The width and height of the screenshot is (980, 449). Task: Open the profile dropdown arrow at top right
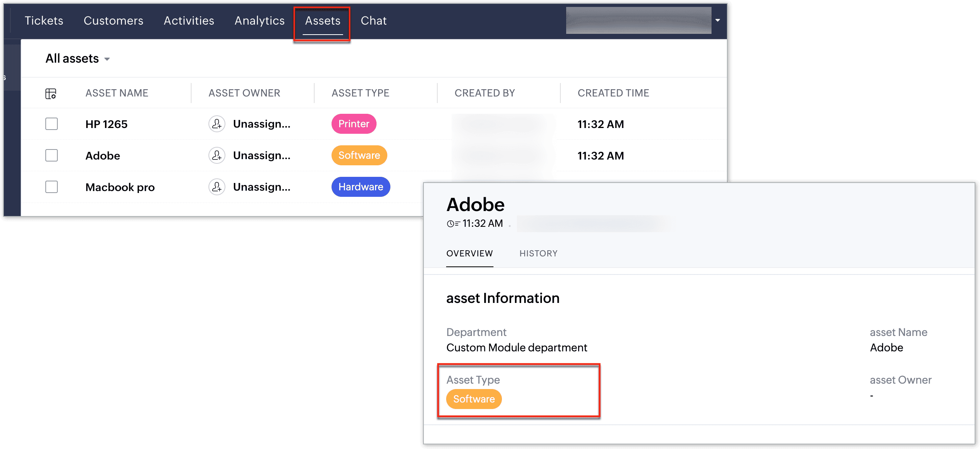click(x=717, y=20)
